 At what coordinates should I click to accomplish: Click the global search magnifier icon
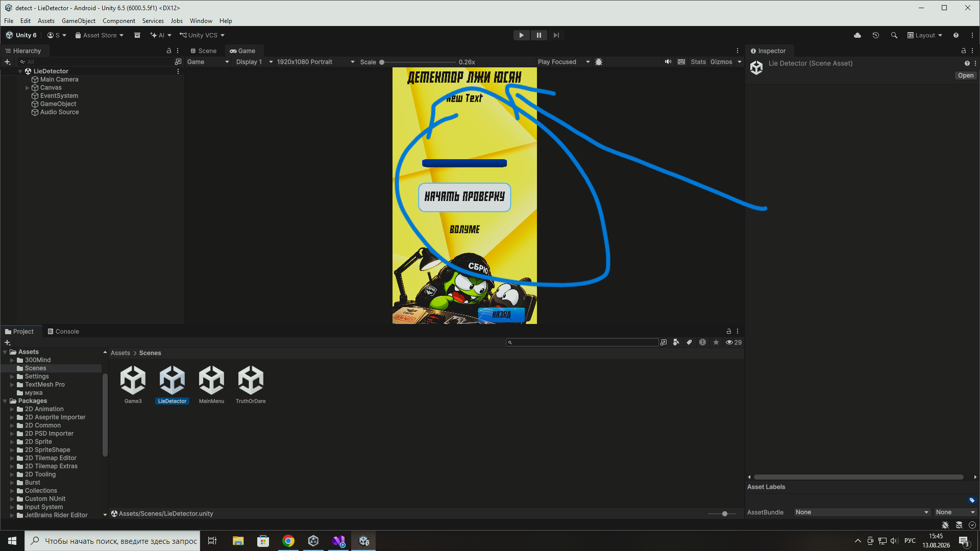[894, 35]
